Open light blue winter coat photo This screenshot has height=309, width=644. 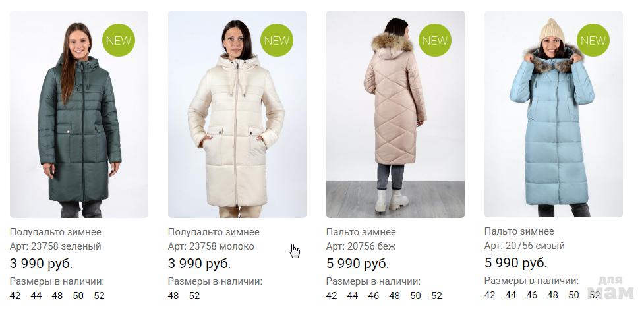pos(553,114)
